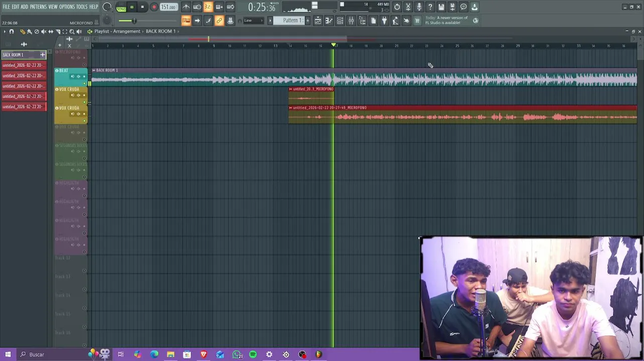Image resolution: width=644 pixels, height=361 pixels.
Task: Open the BACK ROOM 1 clip menu arrow
Action: [94, 70]
